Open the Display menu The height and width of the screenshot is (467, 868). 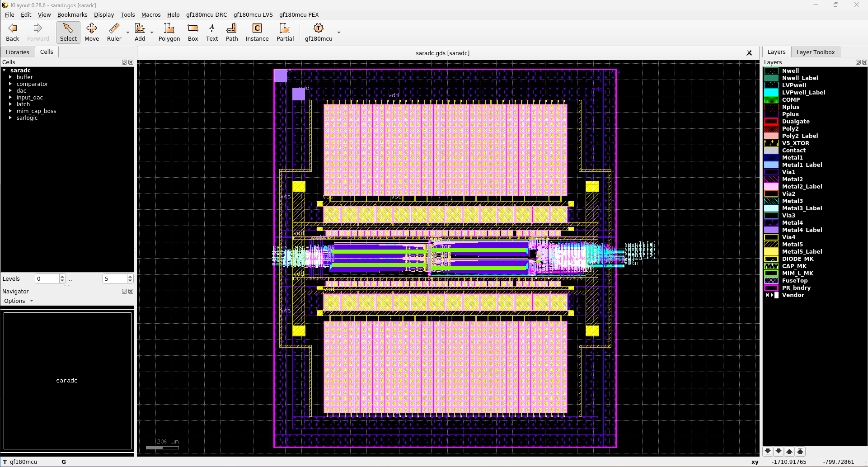pos(104,14)
